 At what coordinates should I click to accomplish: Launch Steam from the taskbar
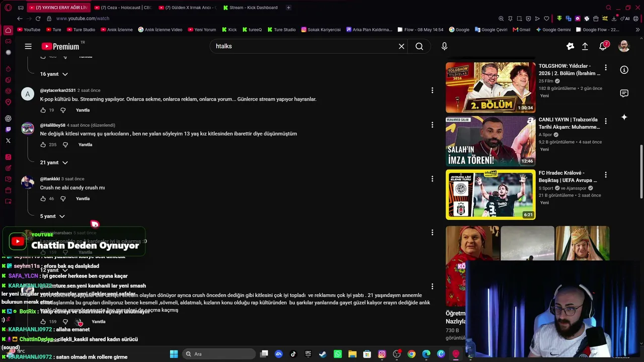(x=323, y=354)
